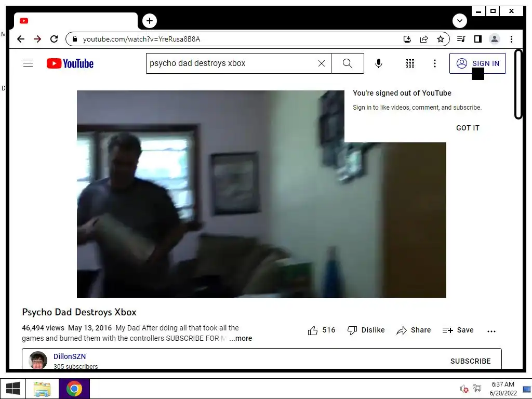The width and height of the screenshot is (532, 399).
Task: Subscribe to DillonSZN
Action: [471, 361]
